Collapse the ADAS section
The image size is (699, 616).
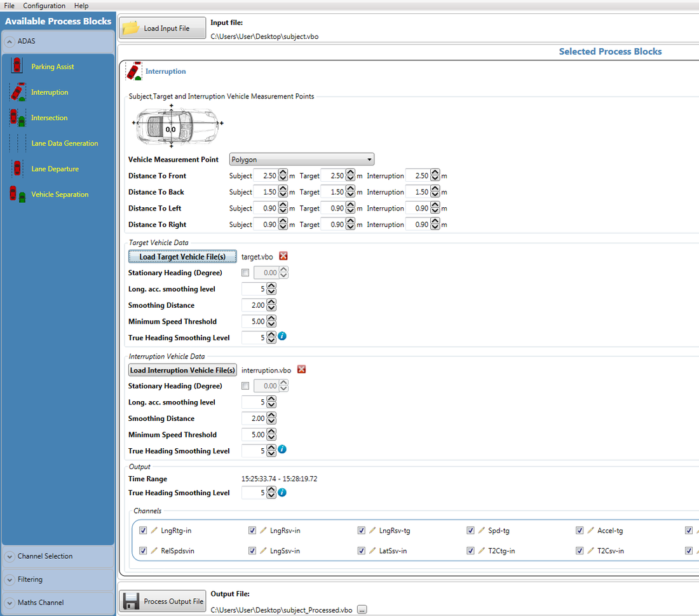(10, 41)
